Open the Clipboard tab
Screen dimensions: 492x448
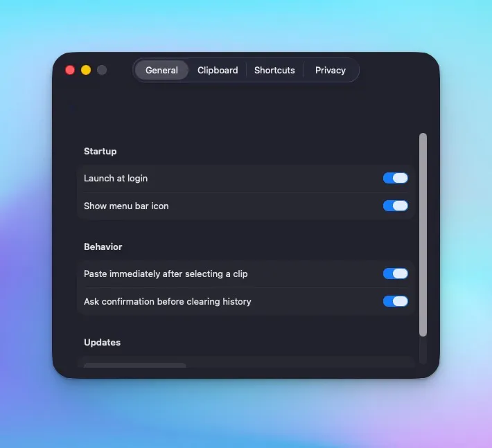(218, 70)
